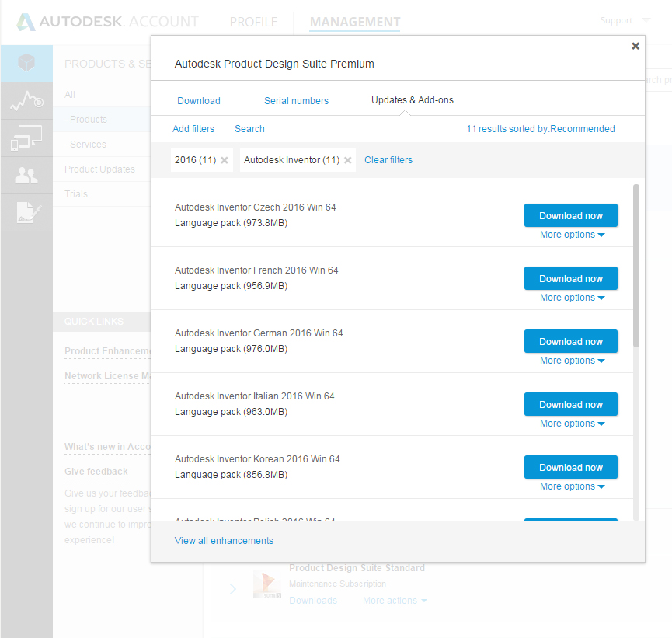Image resolution: width=672 pixels, height=638 pixels.
Task: Clear all active filters
Action: pyautogui.click(x=388, y=159)
